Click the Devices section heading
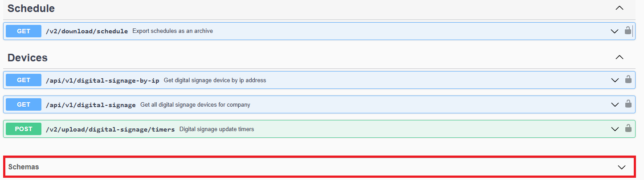Screen dimensions: 644x180 (28, 58)
